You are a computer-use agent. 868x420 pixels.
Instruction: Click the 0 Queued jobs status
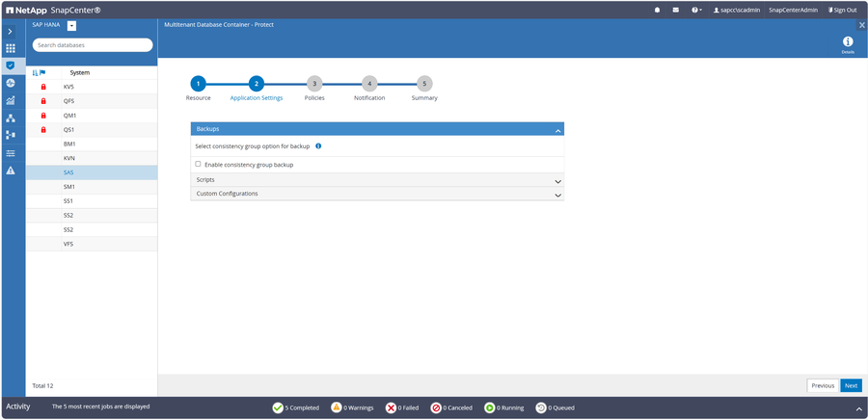[x=555, y=407]
